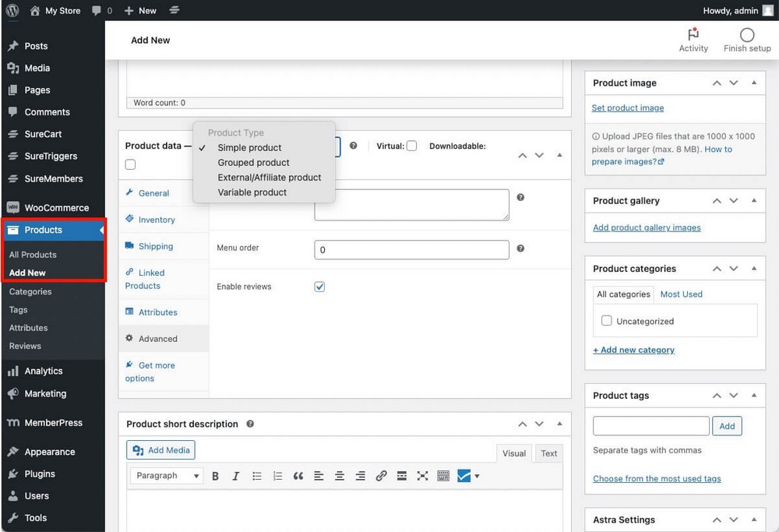Click Add product gallery images link
The height and width of the screenshot is (532, 779).
coord(647,227)
